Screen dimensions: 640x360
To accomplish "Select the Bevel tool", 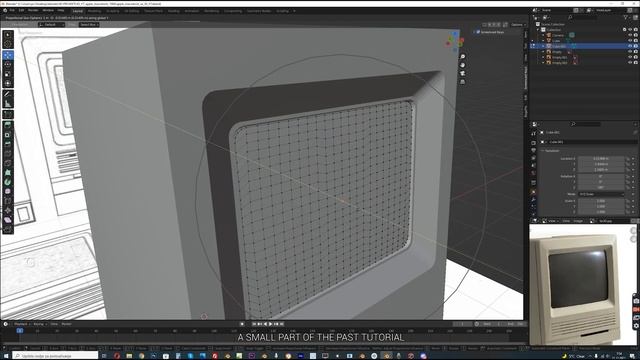I will (x=8, y=144).
